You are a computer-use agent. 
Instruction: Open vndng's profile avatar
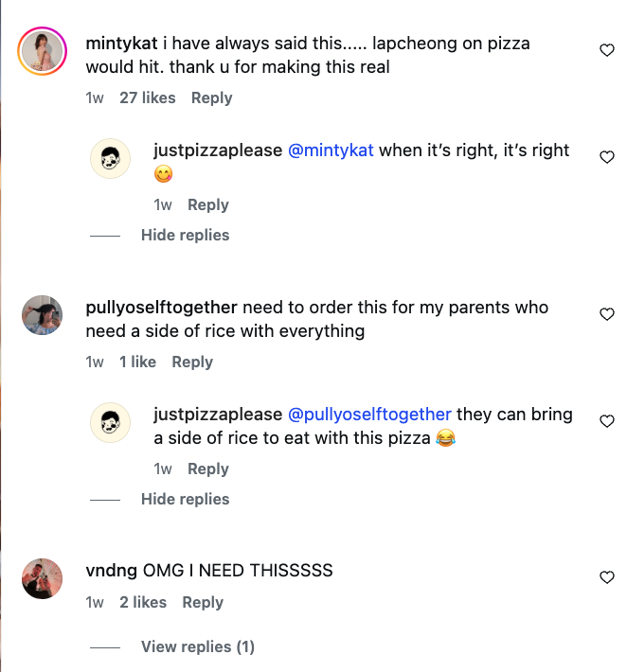(x=42, y=578)
